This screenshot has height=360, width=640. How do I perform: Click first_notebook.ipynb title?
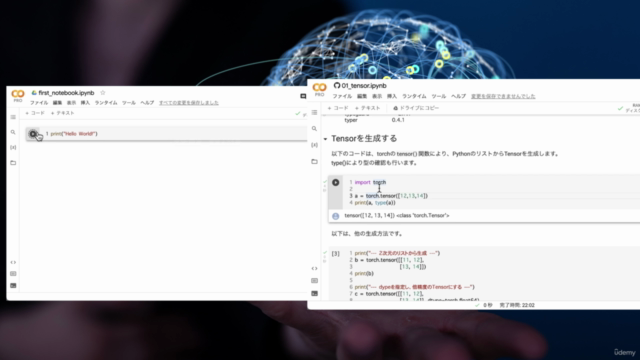pos(66,93)
